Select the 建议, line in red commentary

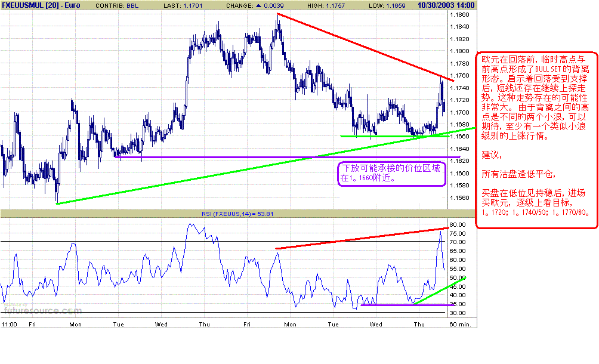click(x=491, y=155)
